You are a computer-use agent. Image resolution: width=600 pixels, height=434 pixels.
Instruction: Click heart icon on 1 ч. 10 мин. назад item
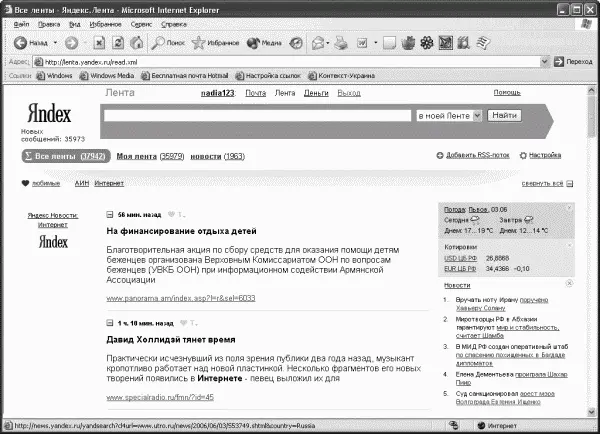(184, 323)
